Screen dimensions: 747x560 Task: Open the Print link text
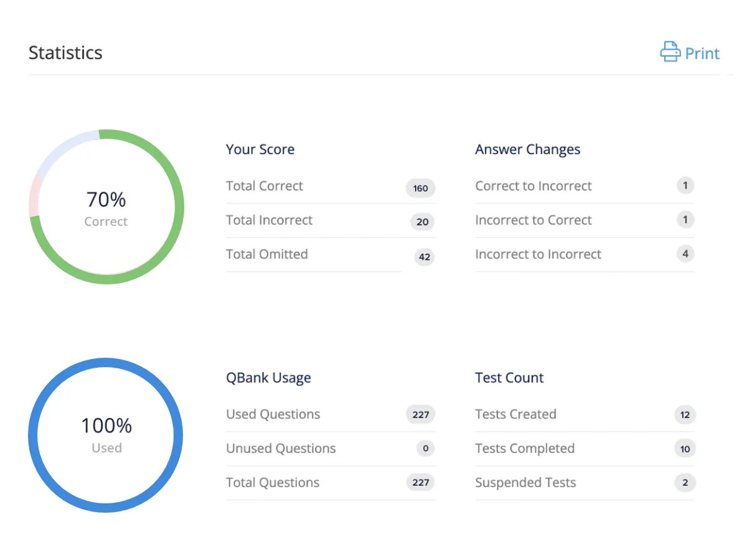[x=702, y=54]
